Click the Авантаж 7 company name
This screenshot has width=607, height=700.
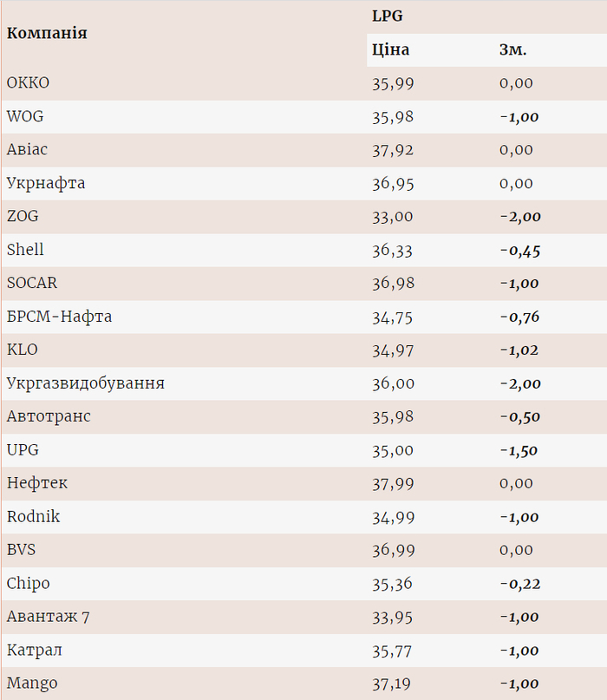point(49,617)
